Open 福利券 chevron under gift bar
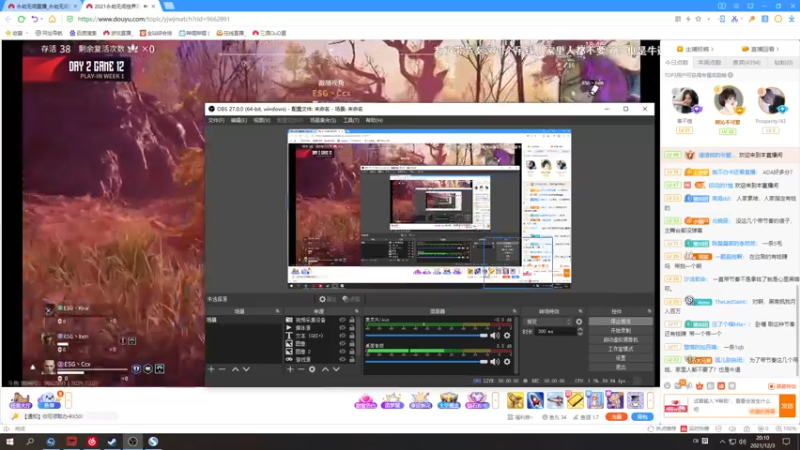 520,417
